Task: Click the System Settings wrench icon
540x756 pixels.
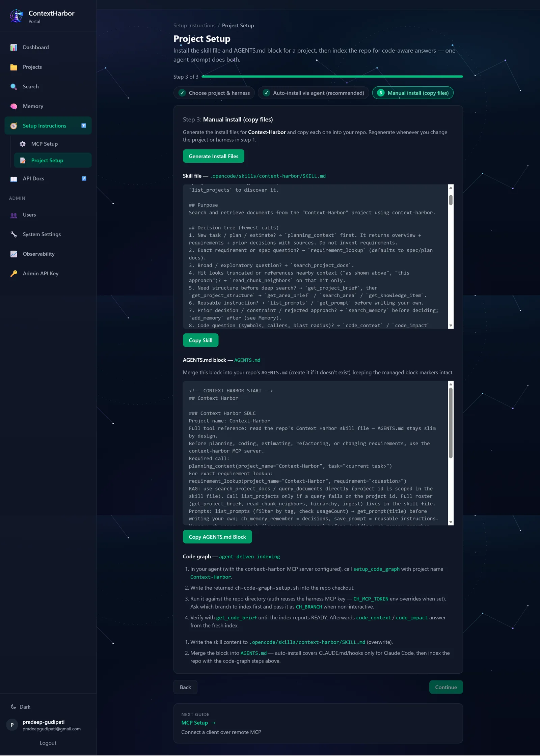Action: coord(14,234)
